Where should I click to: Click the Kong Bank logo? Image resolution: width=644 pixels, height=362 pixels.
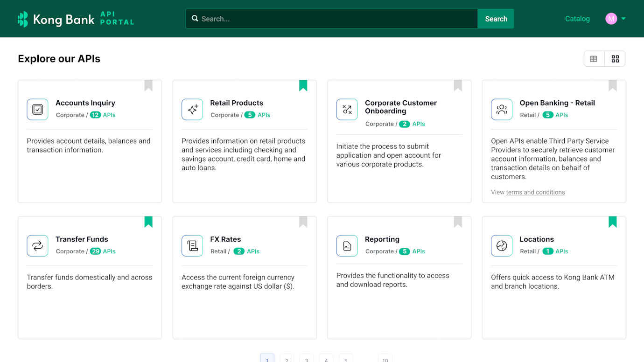coord(75,19)
